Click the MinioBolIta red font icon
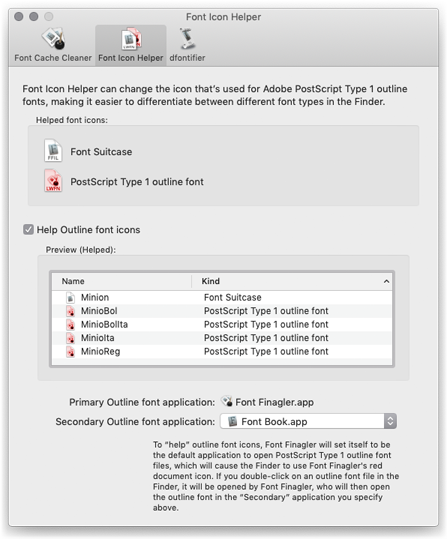This screenshot has width=447, height=539. (70, 324)
